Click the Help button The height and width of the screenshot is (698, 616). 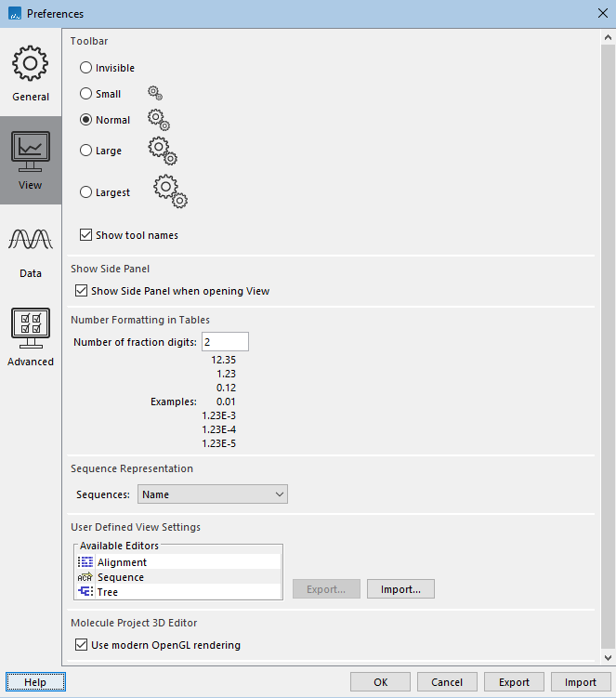click(x=35, y=682)
